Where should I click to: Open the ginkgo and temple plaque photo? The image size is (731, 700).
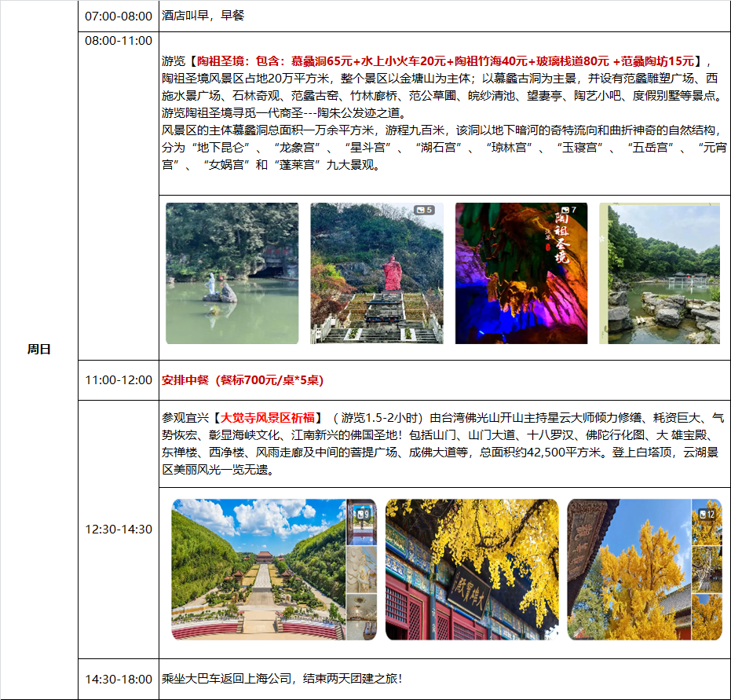(x=471, y=570)
